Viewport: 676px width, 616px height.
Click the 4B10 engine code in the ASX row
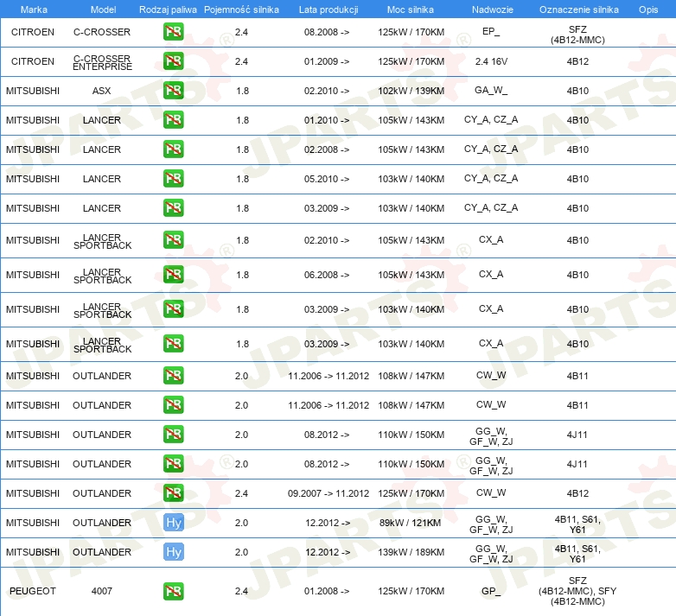(577, 91)
